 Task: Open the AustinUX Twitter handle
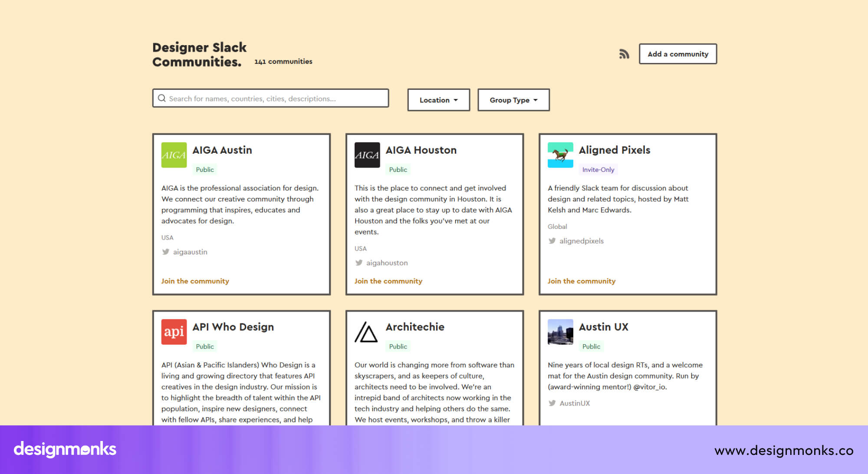point(575,403)
